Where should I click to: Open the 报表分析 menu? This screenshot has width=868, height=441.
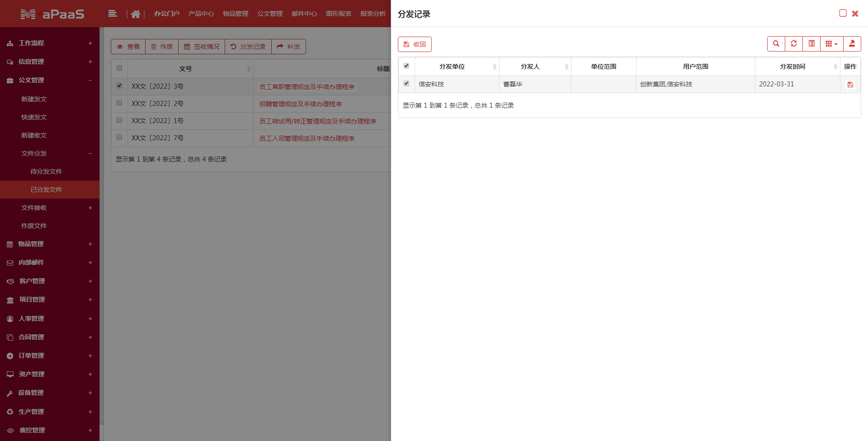pos(373,14)
